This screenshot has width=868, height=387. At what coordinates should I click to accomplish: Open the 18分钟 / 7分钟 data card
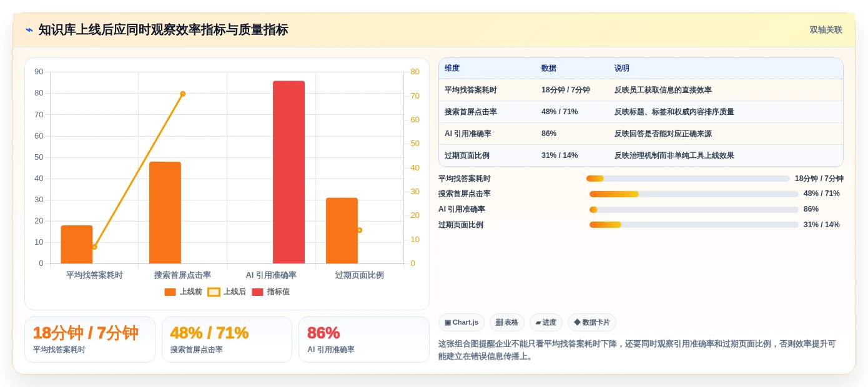click(90, 340)
